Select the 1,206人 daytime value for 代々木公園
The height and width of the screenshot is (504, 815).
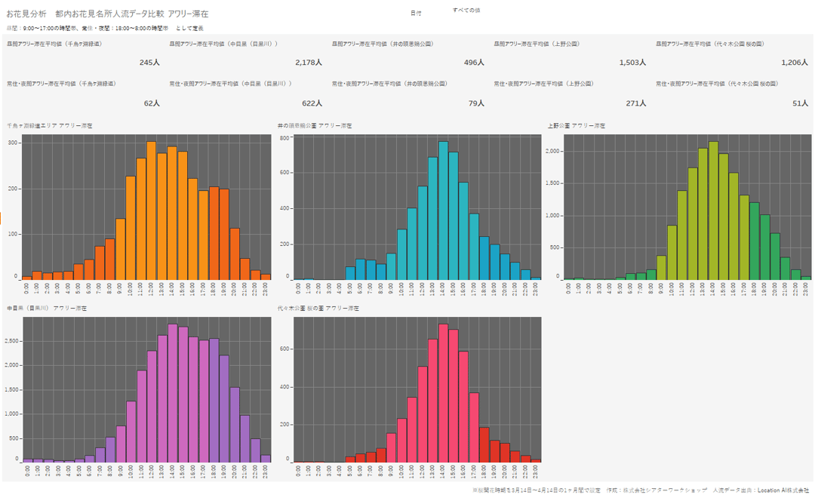[795, 63]
